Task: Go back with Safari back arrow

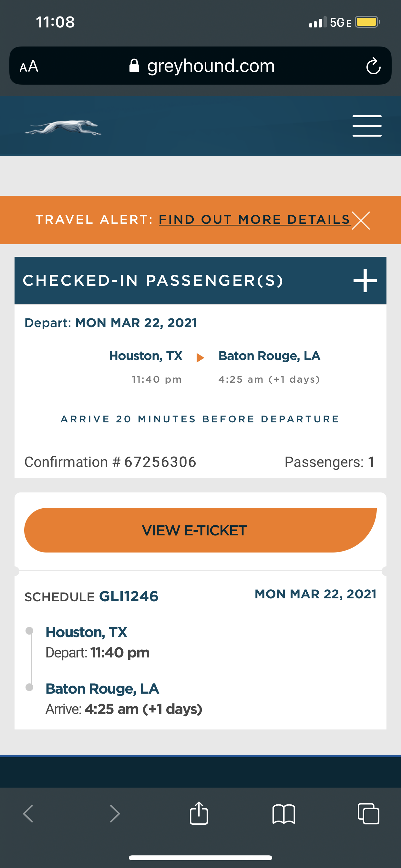Action: pos(28,814)
